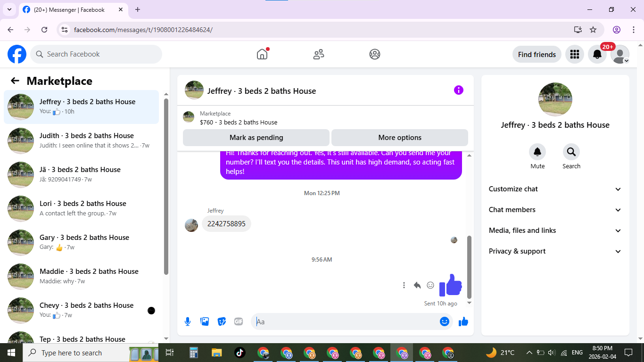Viewport: 644px width, 362px height.
Task: Open Windows notification center
Action: tap(628, 353)
